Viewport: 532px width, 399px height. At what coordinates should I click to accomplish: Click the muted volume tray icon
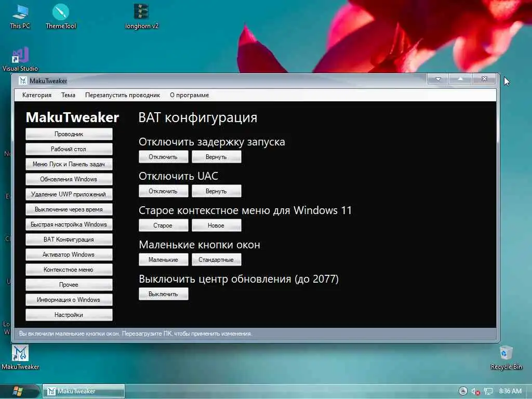click(475, 392)
